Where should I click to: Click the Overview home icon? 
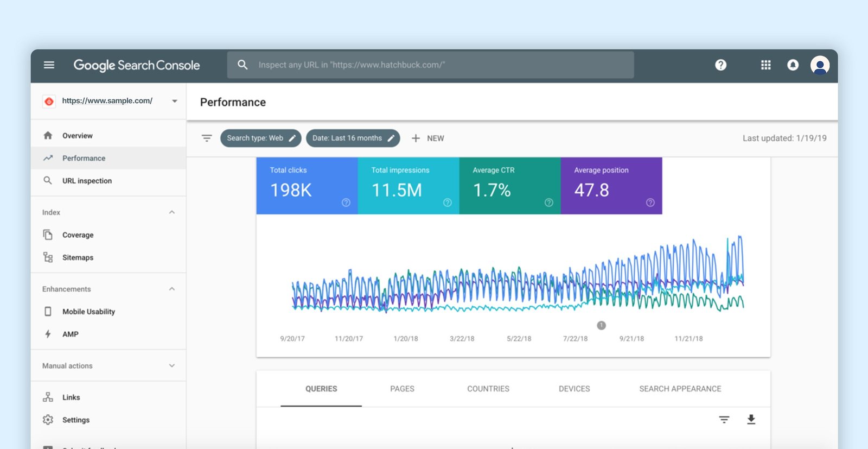point(48,135)
